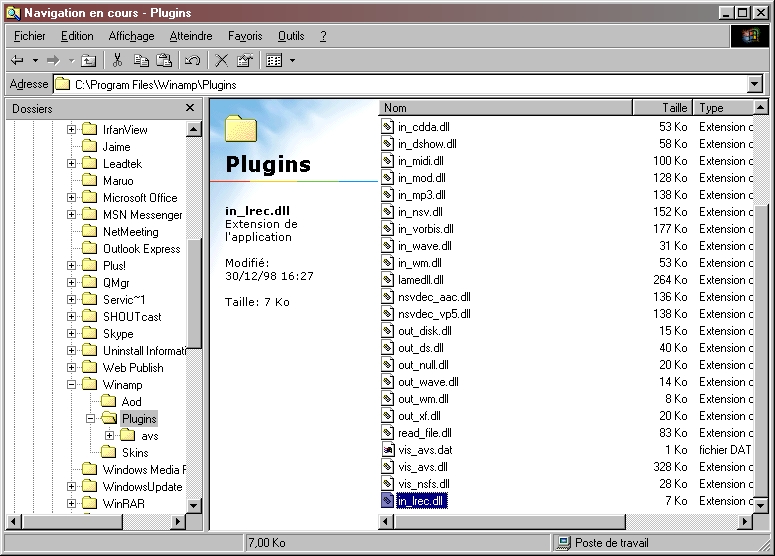Expand the Microsoft Office folder node
The width and height of the screenshot is (775, 556).
click(72, 198)
